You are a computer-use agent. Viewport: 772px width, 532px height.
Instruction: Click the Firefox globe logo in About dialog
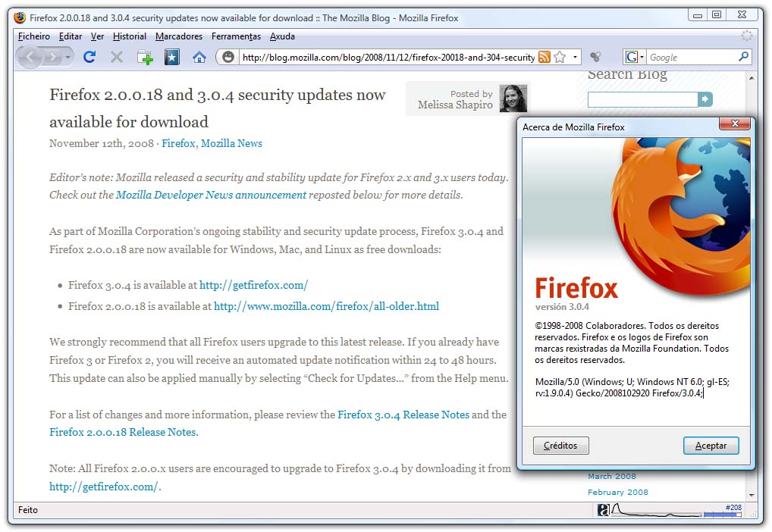[x=682, y=217]
